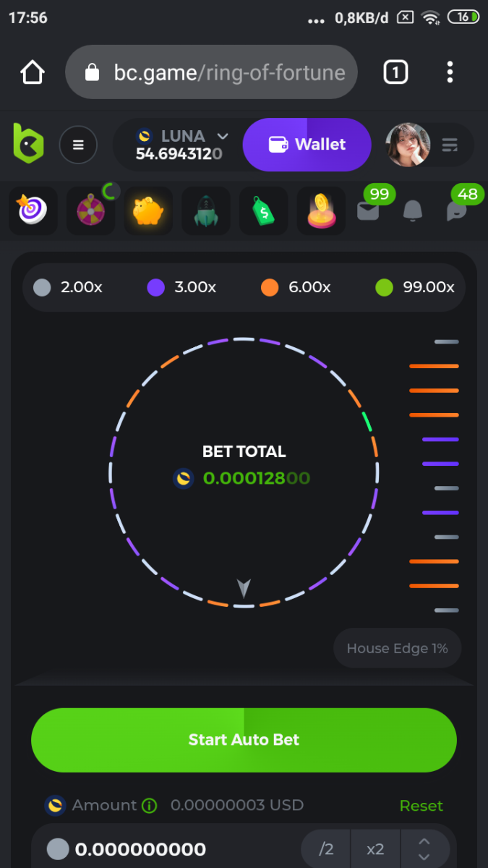Open the browser home page icon
Viewport: 488px width, 868px height.
coord(33,72)
